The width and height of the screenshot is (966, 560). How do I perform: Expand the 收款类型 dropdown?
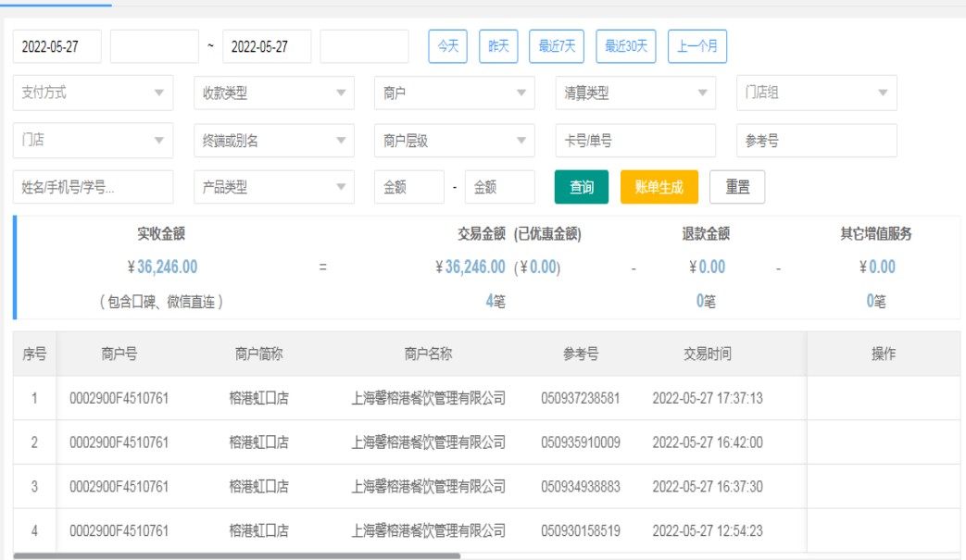(x=273, y=93)
